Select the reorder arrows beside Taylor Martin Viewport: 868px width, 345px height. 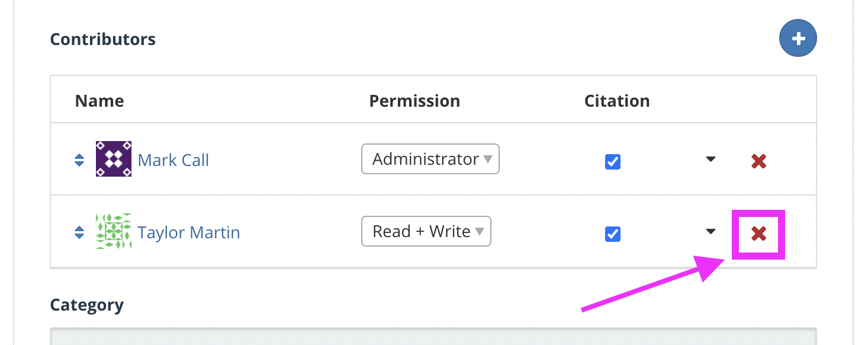point(79,232)
